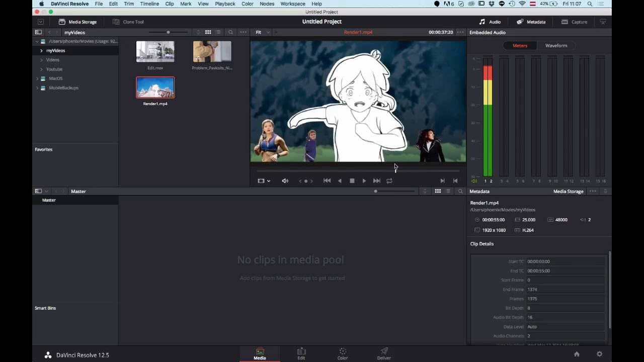Screen dimensions: 644x362
Task: Expand the Youtube folder
Action: coord(41,69)
